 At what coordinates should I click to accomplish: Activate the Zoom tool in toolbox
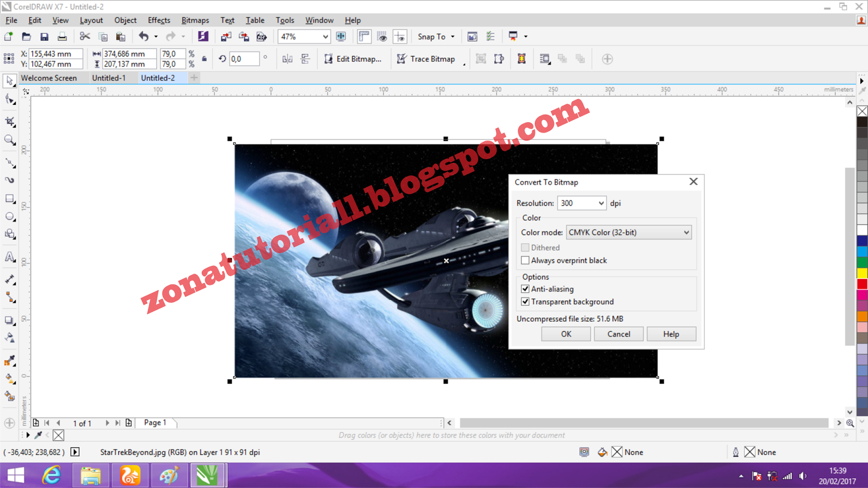coord(10,140)
